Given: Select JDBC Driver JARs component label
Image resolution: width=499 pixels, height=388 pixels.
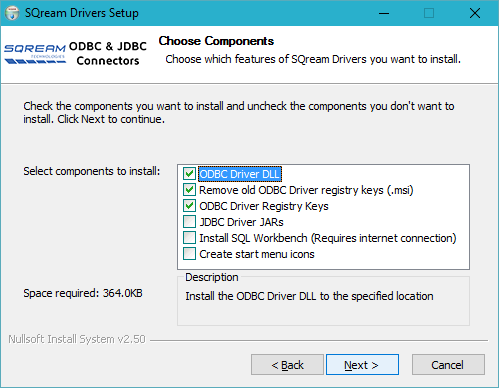Looking at the screenshot, I should [241, 222].
